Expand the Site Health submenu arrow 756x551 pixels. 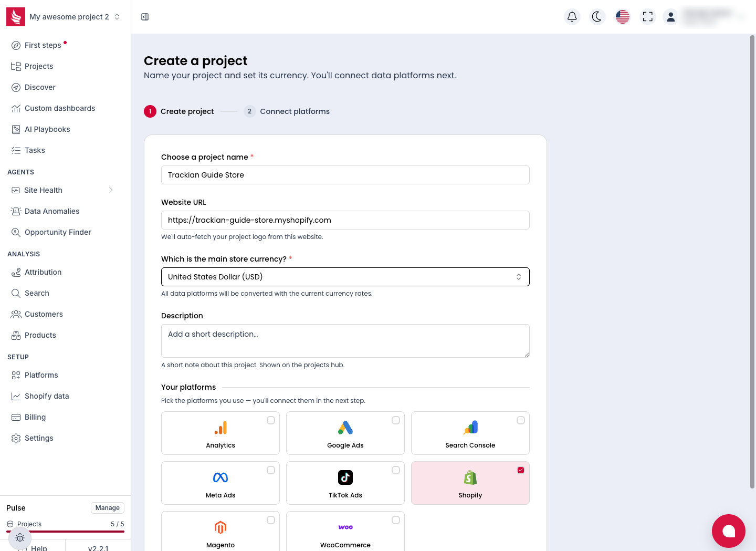pyautogui.click(x=111, y=190)
